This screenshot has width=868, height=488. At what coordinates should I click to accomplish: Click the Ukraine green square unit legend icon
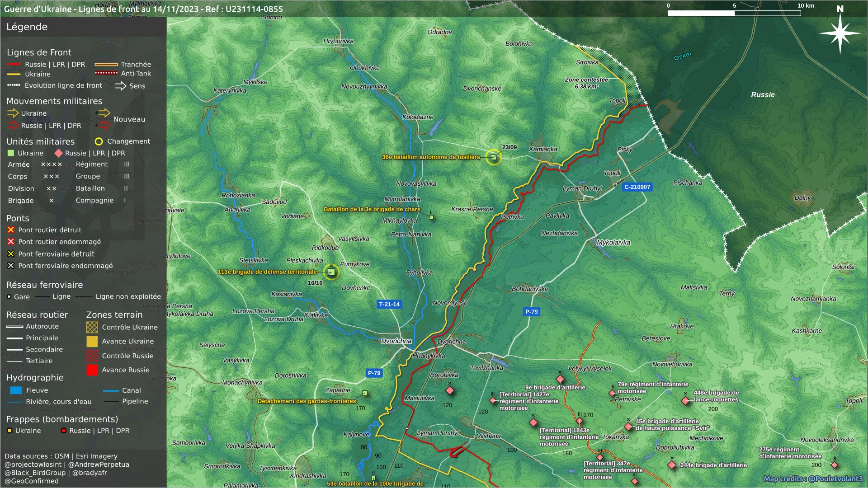pyautogui.click(x=11, y=153)
